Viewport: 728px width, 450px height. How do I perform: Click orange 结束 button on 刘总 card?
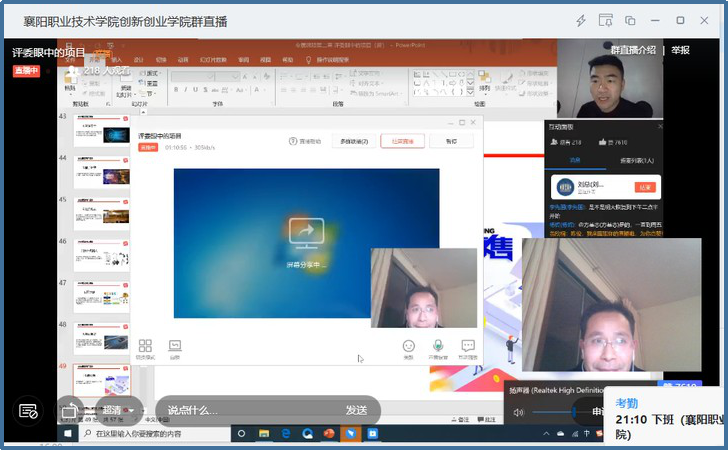[645, 187]
